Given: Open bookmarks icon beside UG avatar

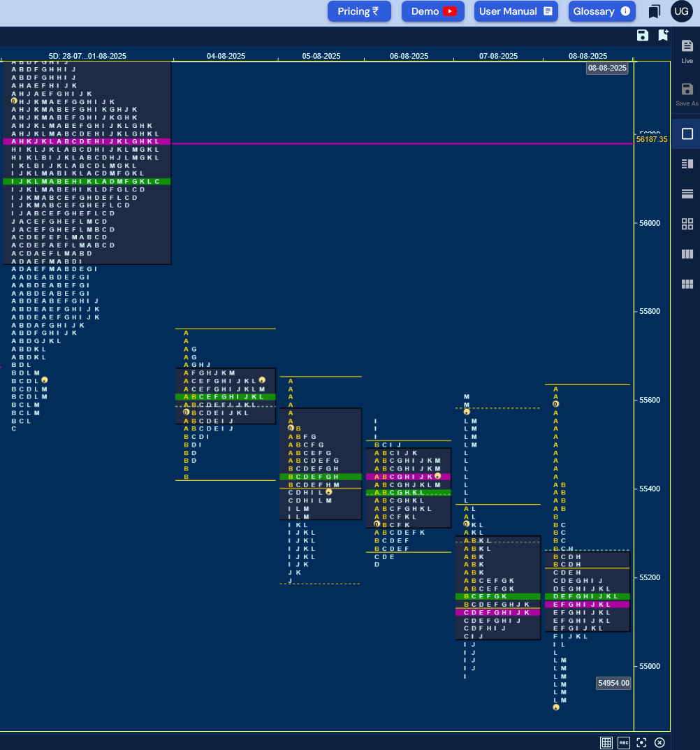Looking at the screenshot, I should point(654,11).
